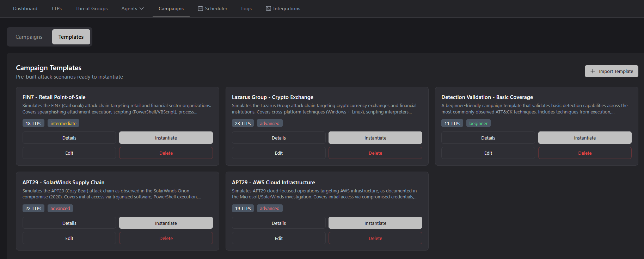Delete APT29 SolarWinds Supply Chain template
This screenshot has width=644, height=259.
click(x=166, y=238)
